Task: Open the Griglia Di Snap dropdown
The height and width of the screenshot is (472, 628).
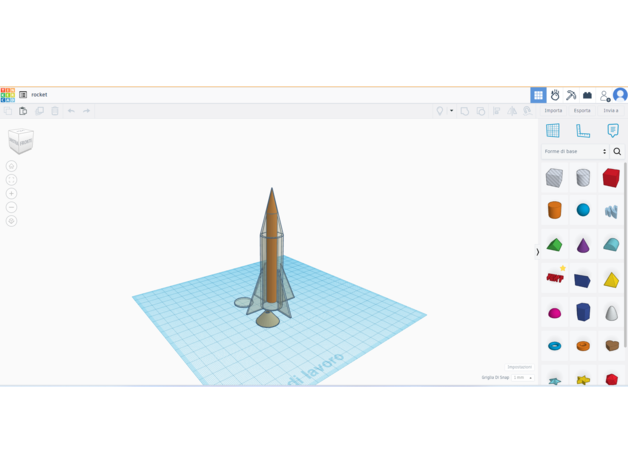Action: (x=522, y=378)
